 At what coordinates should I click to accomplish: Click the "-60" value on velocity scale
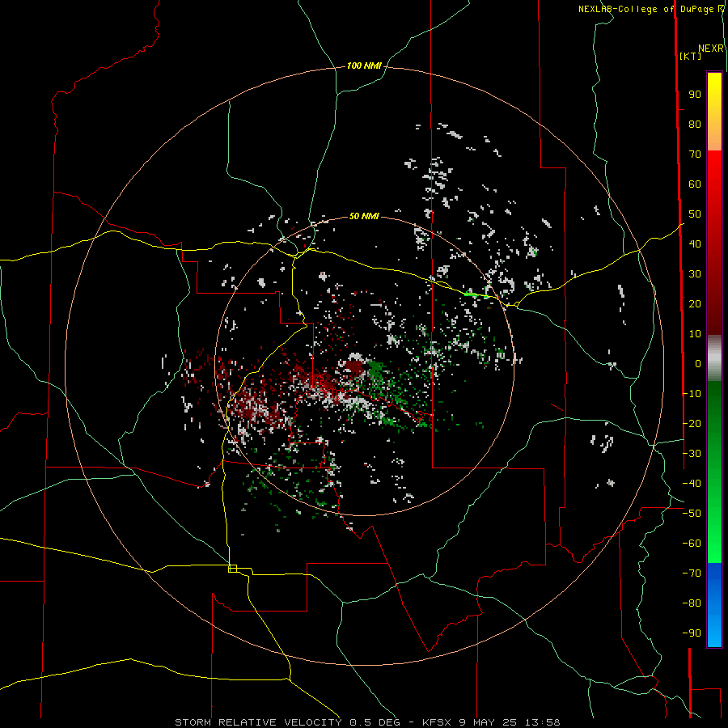click(692, 544)
